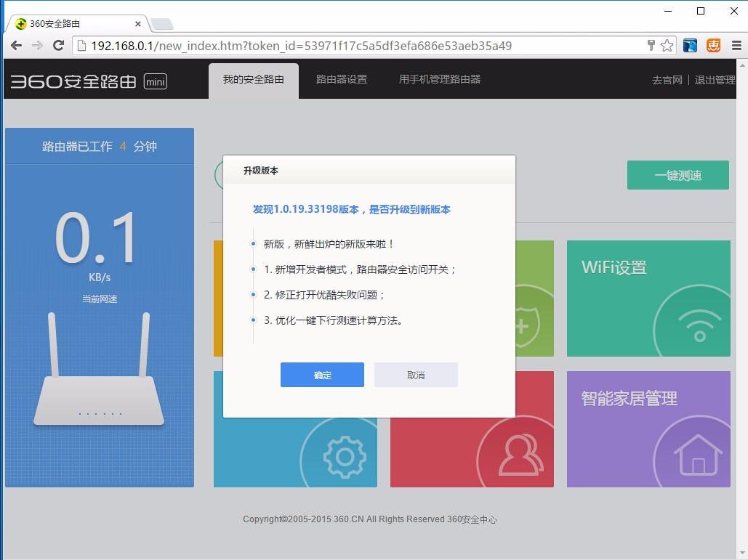Open 去官网 link in the top bar
This screenshot has width=748, height=560.
point(667,80)
